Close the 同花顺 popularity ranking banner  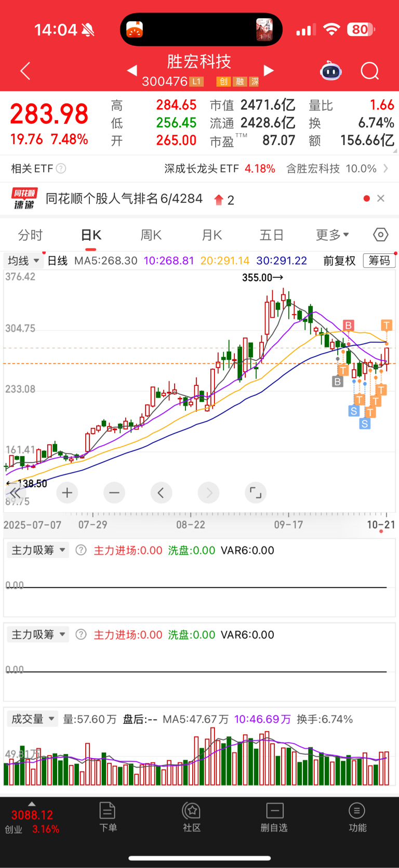click(381, 198)
